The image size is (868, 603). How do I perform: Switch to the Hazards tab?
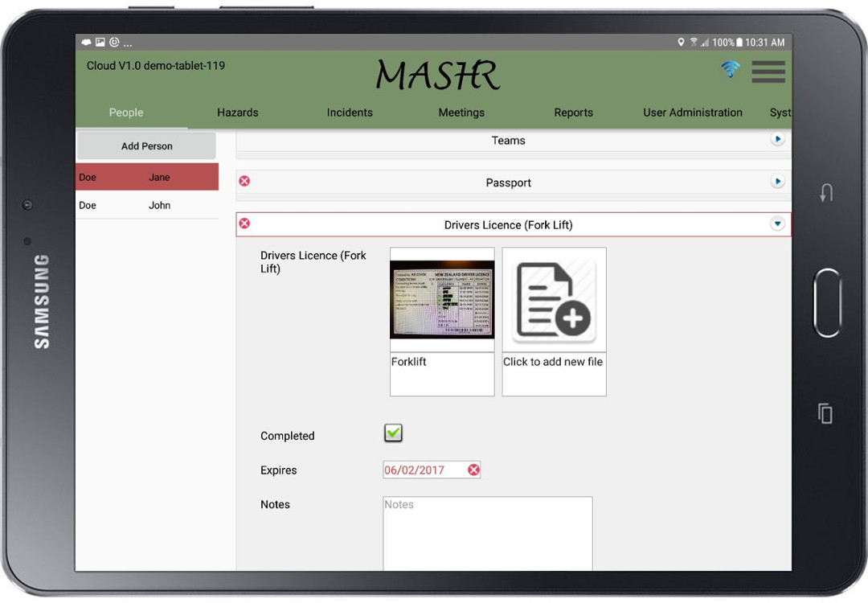click(x=238, y=113)
